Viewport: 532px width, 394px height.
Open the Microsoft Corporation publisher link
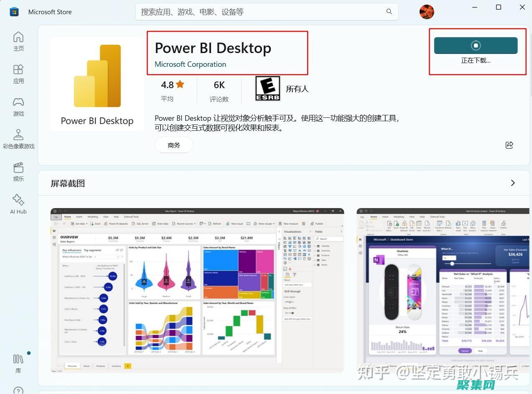click(x=191, y=64)
